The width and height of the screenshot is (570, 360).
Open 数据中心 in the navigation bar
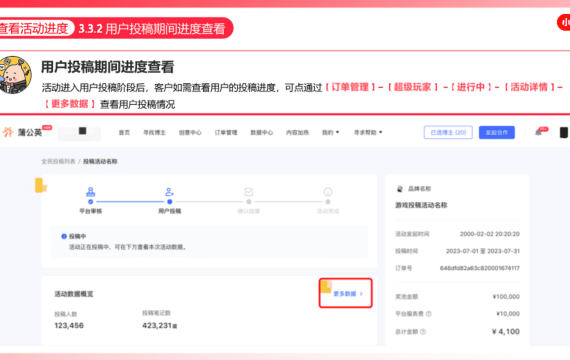click(262, 132)
